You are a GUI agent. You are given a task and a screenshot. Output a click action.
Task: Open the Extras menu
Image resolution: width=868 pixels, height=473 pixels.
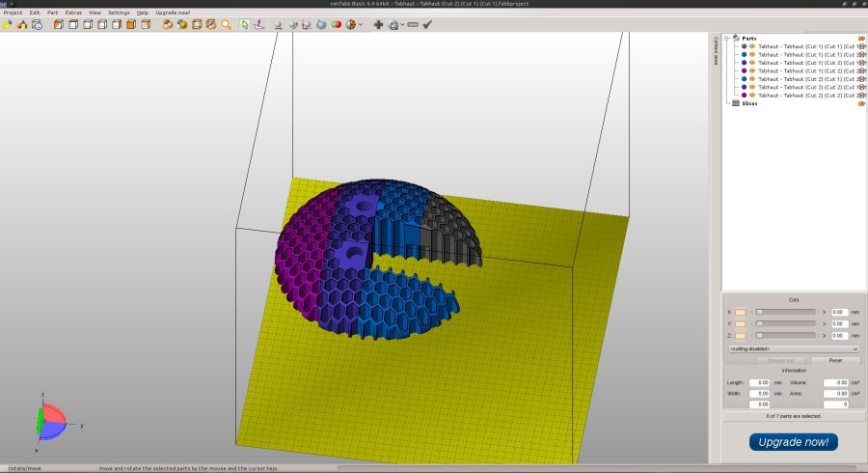click(73, 13)
